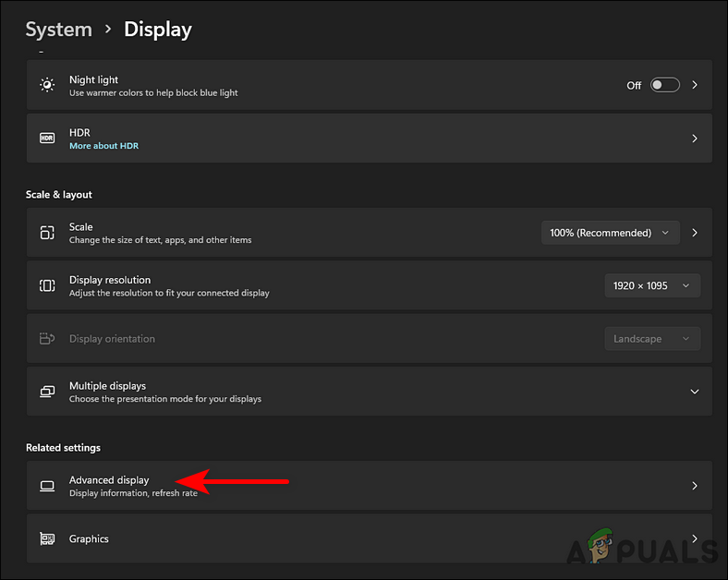728x580 pixels.
Task: Click the Display orientation icon
Action: click(47, 339)
